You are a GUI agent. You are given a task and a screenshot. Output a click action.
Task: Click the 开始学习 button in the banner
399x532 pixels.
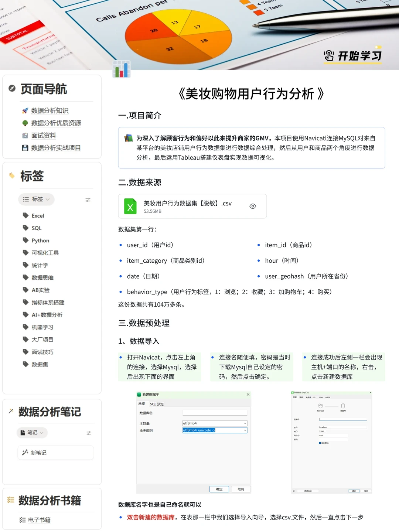[353, 56]
